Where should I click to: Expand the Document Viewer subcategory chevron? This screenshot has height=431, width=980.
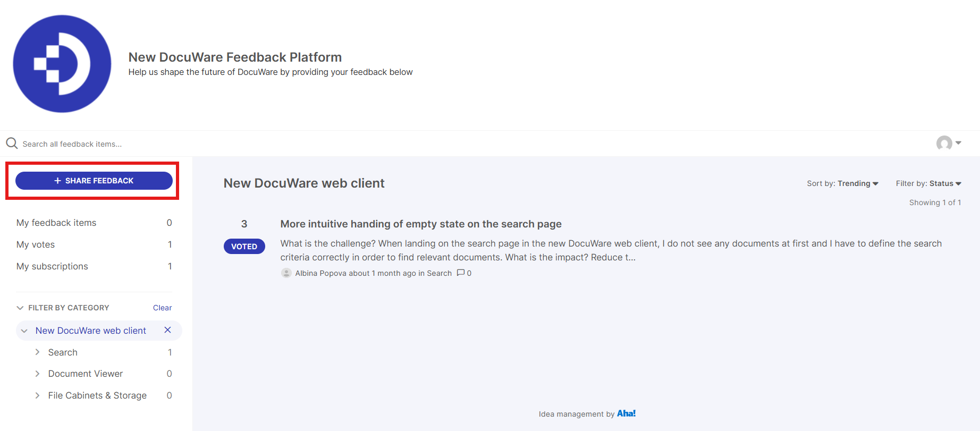click(37, 374)
